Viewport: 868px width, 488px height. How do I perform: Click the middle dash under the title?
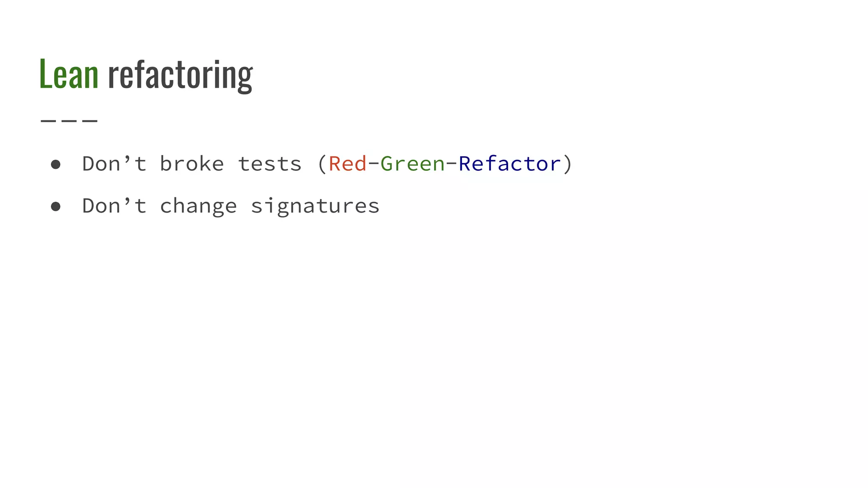coord(69,121)
